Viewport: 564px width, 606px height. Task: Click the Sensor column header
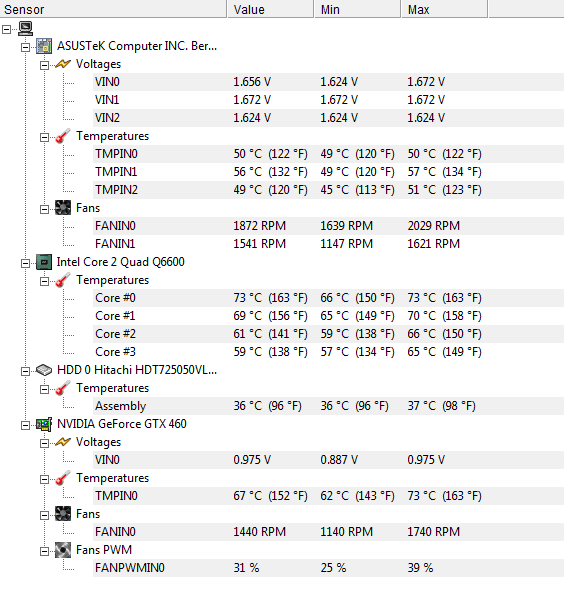click(113, 9)
